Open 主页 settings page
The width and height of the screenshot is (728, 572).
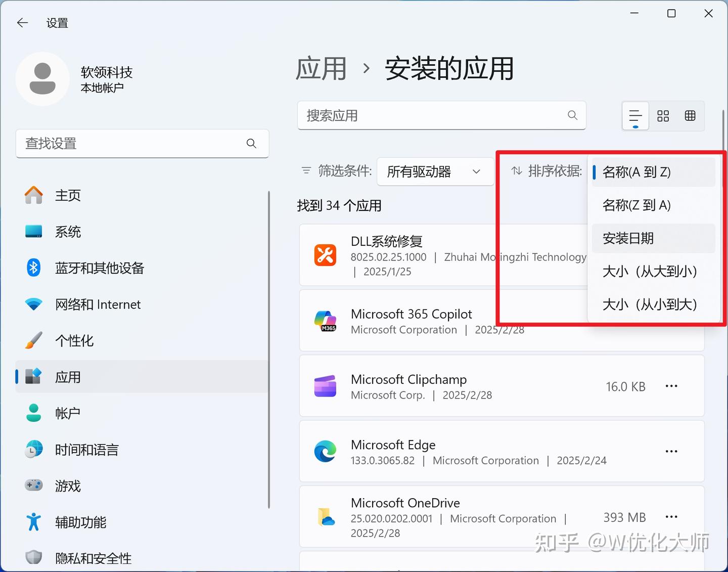[x=142, y=195]
